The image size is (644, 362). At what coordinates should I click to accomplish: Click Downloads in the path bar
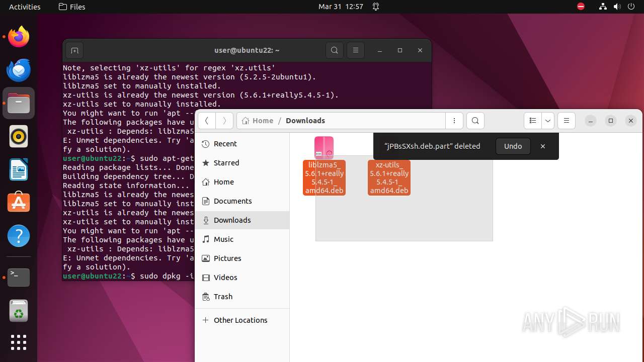305,121
